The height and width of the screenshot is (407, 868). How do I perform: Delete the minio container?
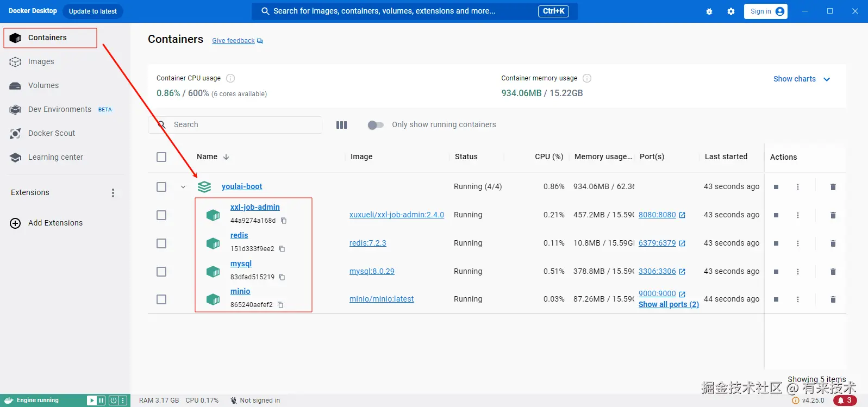click(833, 299)
